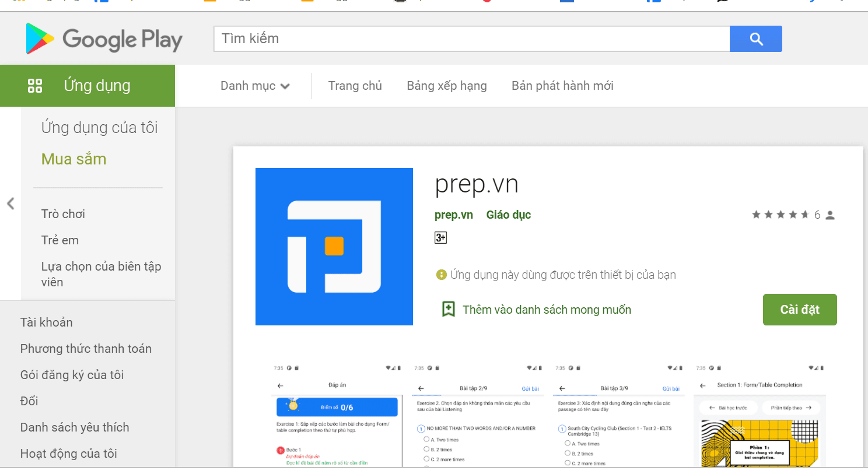Open Bản phát hành mới tab
Image resolution: width=868 pixels, height=470 pixels.
pos(562,86)
